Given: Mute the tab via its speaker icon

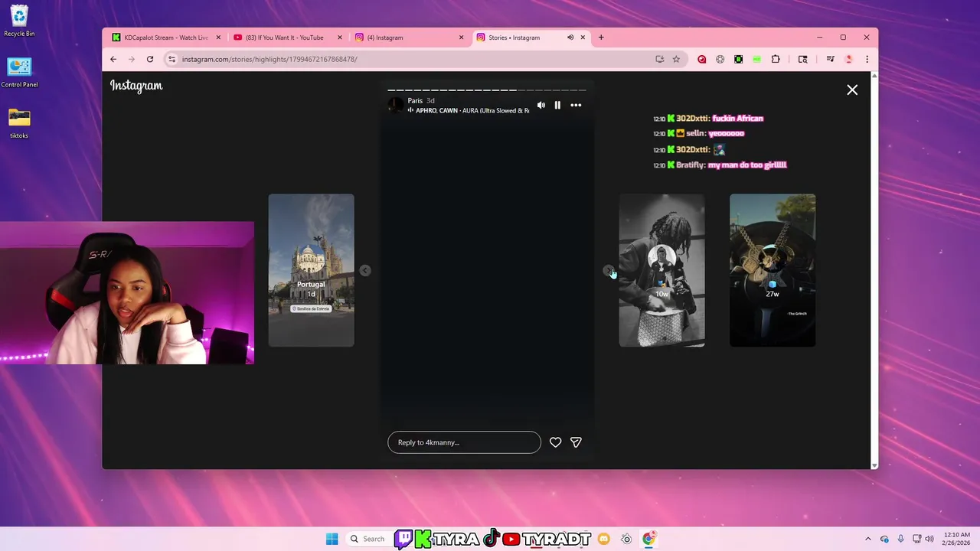Looking at the screenshot, I should [x=570, y=37].
